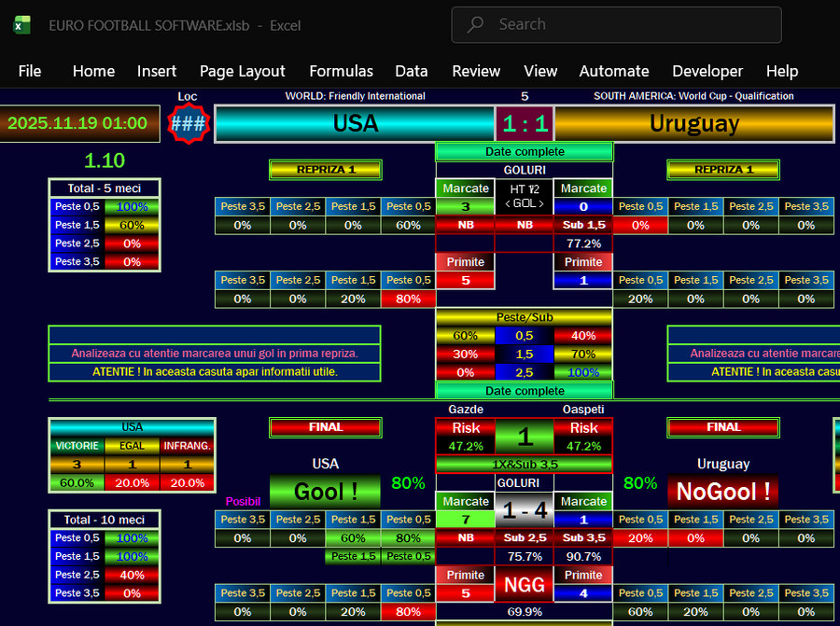Click the left REPRIZA 1 yellow button
The height and width of the screenshot is (626, 840).
click(326, 170)
